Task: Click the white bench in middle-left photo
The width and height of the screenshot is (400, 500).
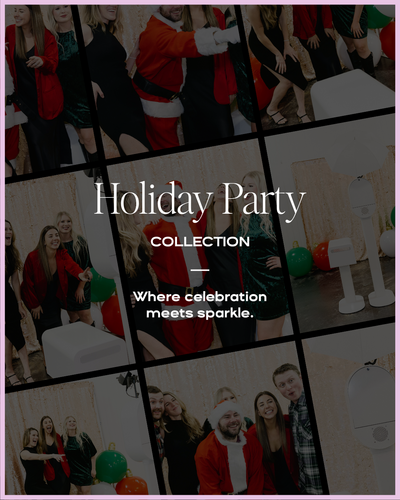Action: (83, 347)
